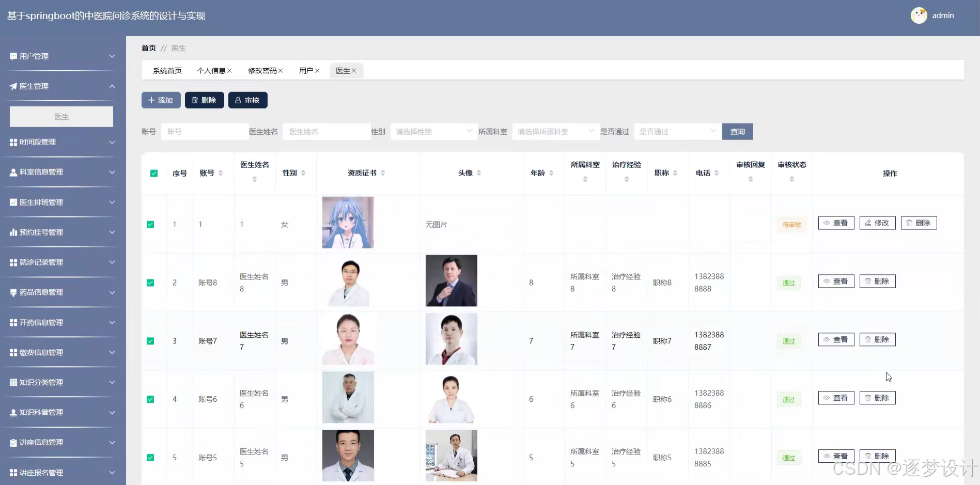Focus the 医生姓名 search input field
The height and width of the screenshot is (485, 980).
327,132
